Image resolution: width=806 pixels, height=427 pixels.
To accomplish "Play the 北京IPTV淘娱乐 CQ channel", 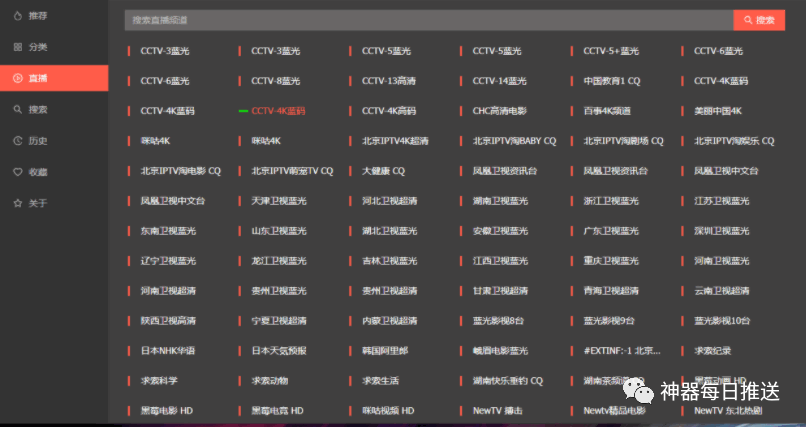I will click(x=734, y=141).
